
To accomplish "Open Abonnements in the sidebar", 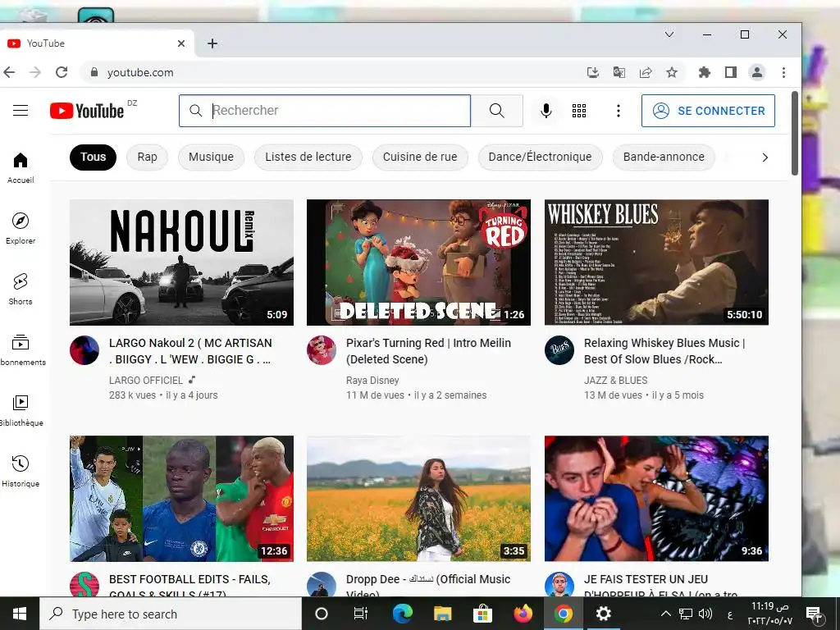I will coord(21,349).
